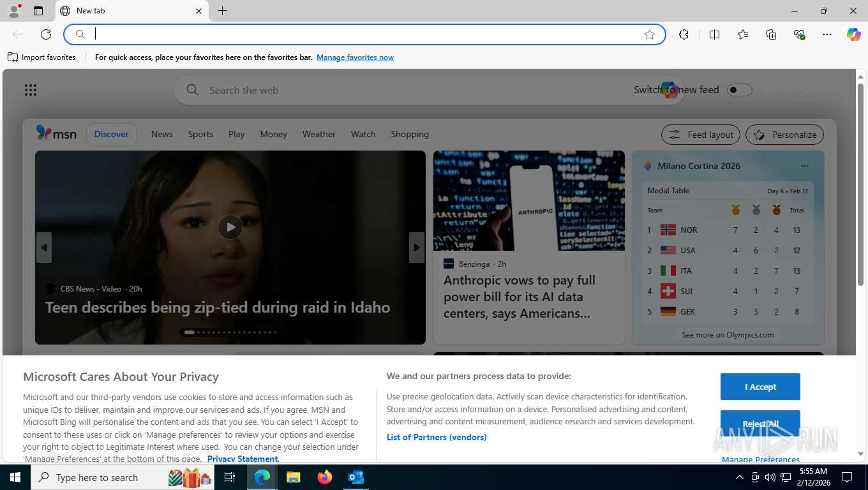Click Import favorites

click(41, 57)
